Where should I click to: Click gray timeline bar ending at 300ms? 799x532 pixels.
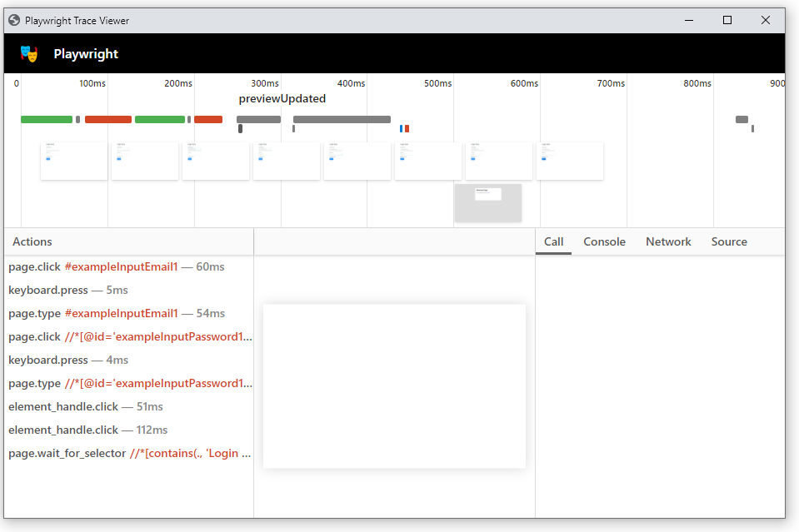coord(258,120)
